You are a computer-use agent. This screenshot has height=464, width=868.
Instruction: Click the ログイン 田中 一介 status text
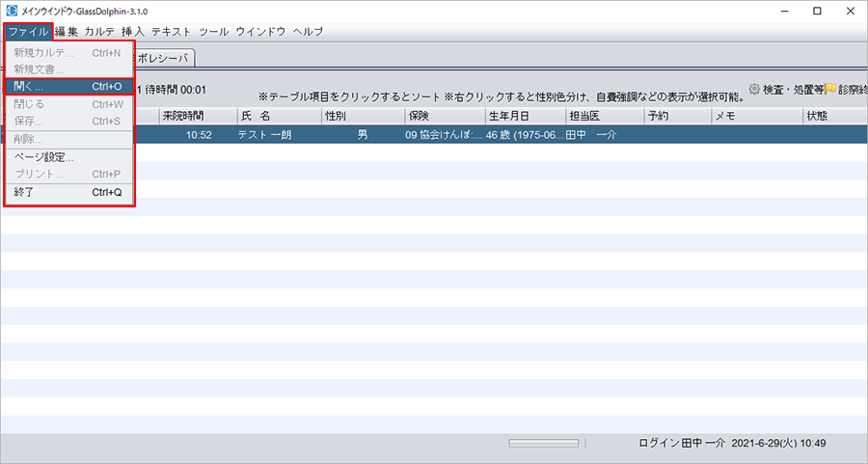(682, 443)
